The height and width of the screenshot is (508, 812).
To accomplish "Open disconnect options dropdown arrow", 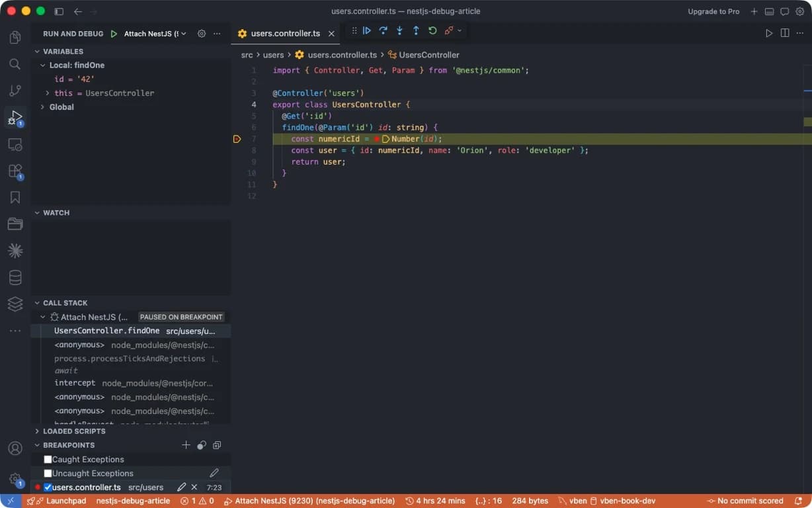I will pos(460,30).
